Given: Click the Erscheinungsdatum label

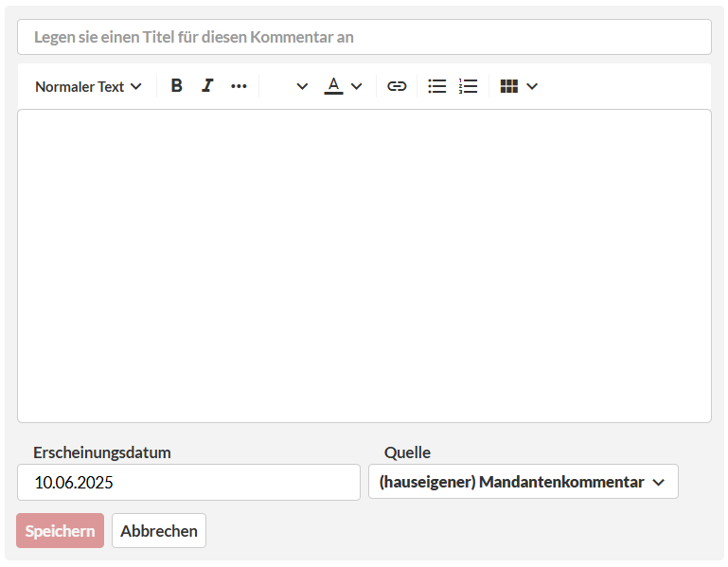Looking at the screenshot, I should [102, 452].
